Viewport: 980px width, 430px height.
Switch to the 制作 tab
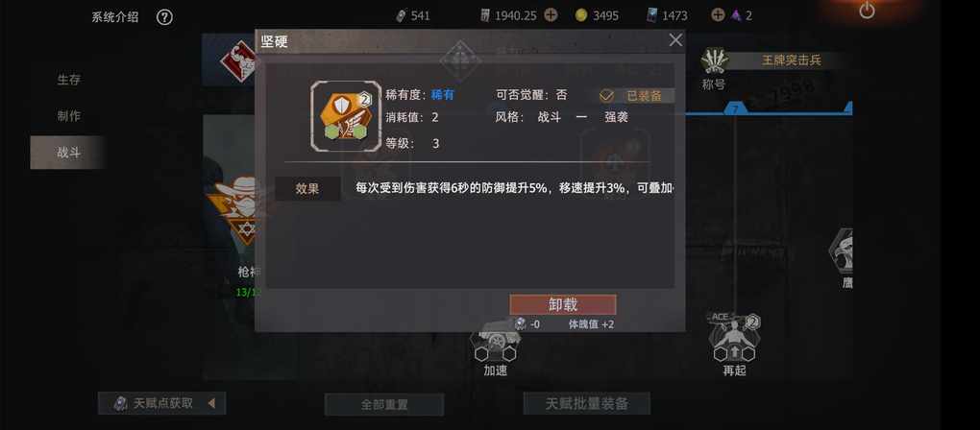(69, 116)
